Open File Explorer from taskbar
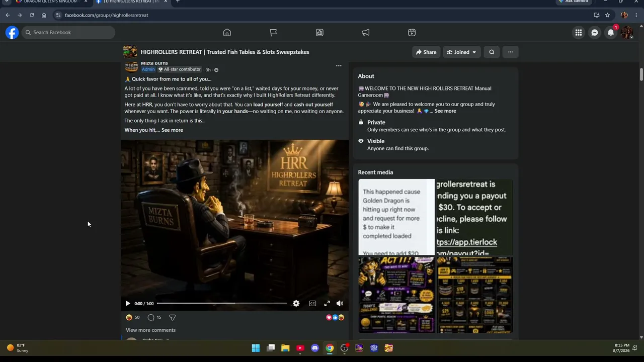Screen dimensions: 644x362 click(x=285, y=348)
